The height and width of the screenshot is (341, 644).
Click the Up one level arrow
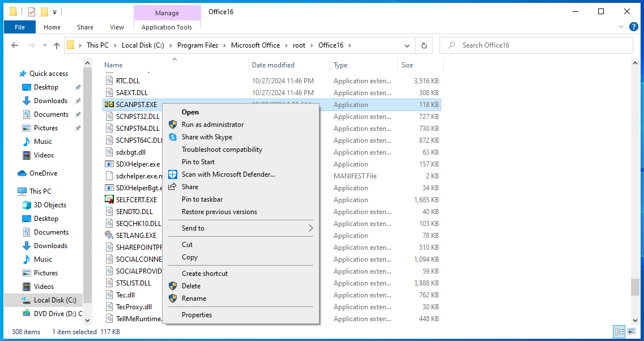57,45
